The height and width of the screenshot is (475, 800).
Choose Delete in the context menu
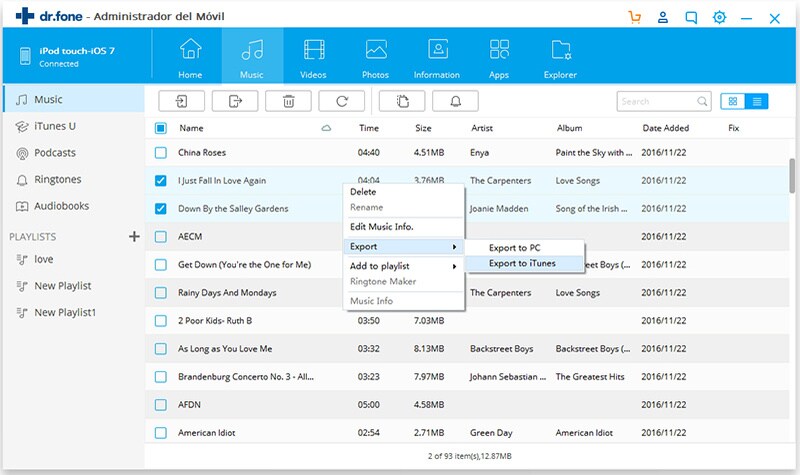click(x=403, y=192)
